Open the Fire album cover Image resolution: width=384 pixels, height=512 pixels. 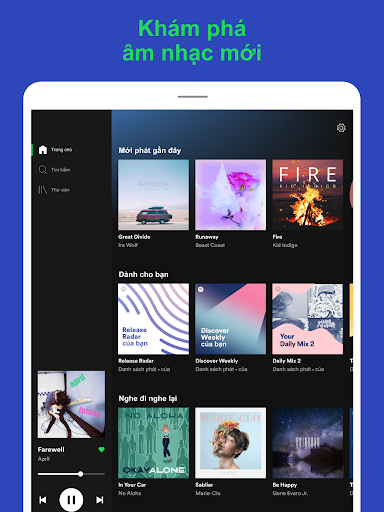pyautogui.click(x=308, y=195)
